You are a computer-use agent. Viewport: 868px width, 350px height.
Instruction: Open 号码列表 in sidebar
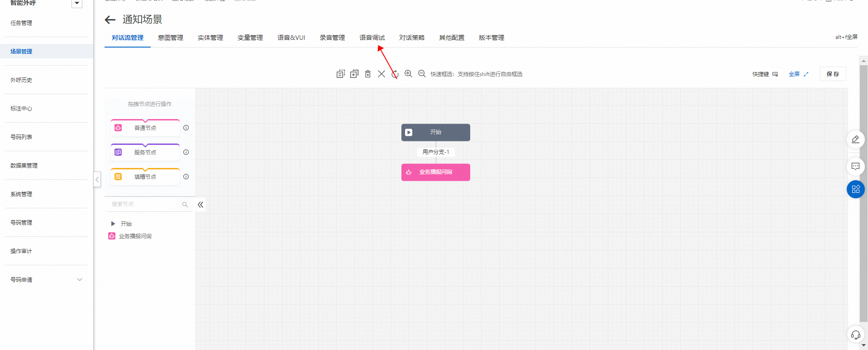(21, 137)
